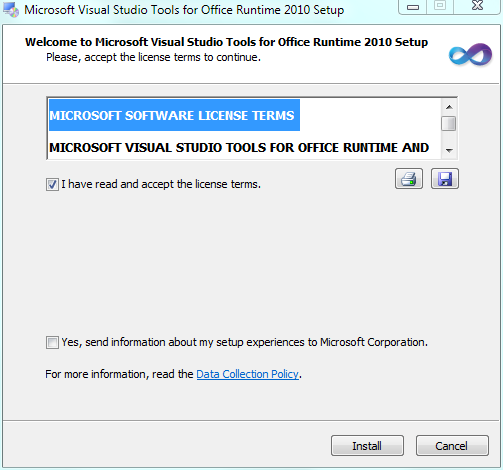Click the Visual Studio infinity logo

coord(470,55)
